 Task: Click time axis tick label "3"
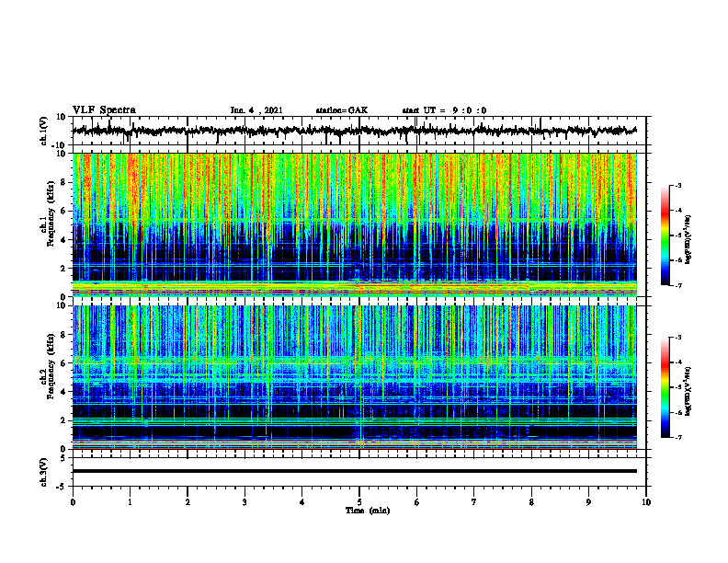pyautogui.click(x=245, y=502)
